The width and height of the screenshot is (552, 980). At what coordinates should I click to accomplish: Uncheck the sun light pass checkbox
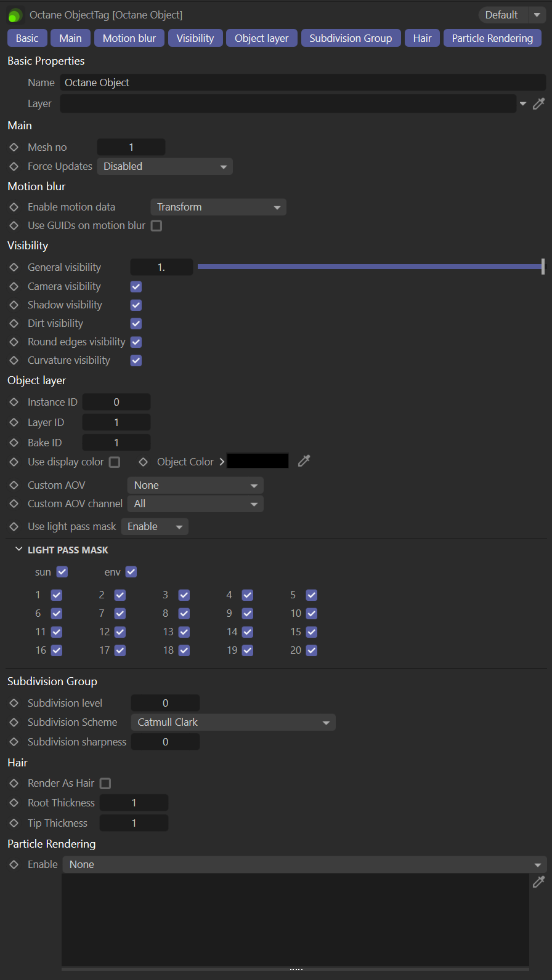coord(62,572)
